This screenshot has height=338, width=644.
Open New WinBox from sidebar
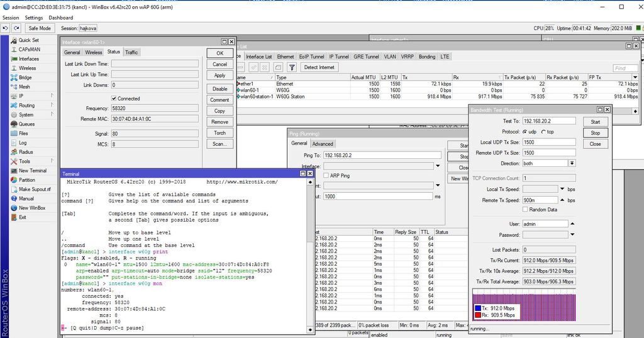coord(32,208)
